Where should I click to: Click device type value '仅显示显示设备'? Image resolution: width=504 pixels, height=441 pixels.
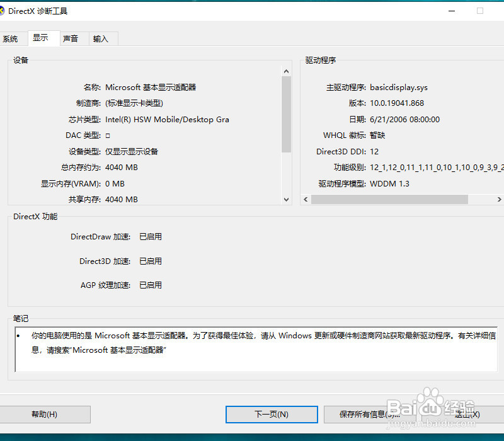point(132,151)
